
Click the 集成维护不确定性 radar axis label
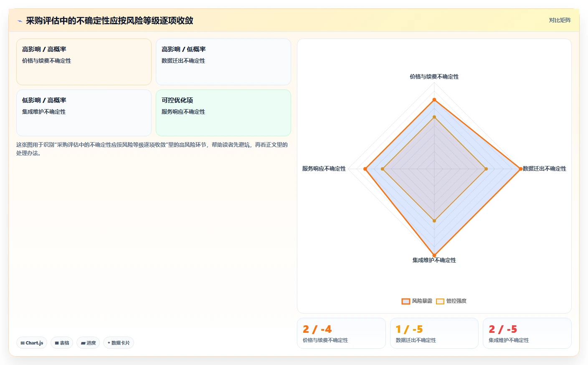434,260
